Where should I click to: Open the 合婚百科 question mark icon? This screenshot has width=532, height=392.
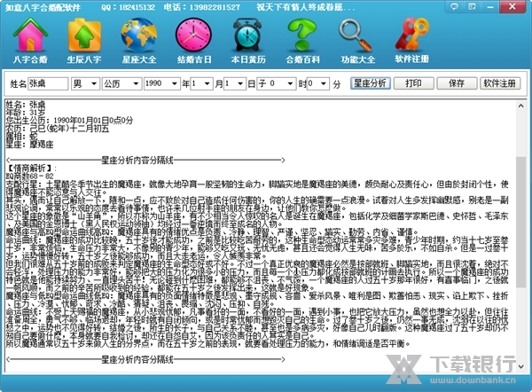(x=302, y=35)
